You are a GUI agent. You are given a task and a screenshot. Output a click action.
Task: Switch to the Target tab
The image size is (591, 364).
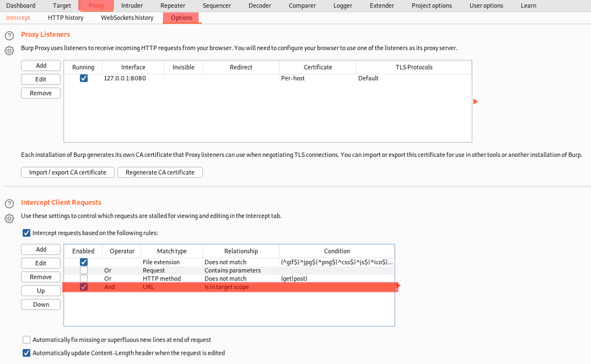pos(62,5)
